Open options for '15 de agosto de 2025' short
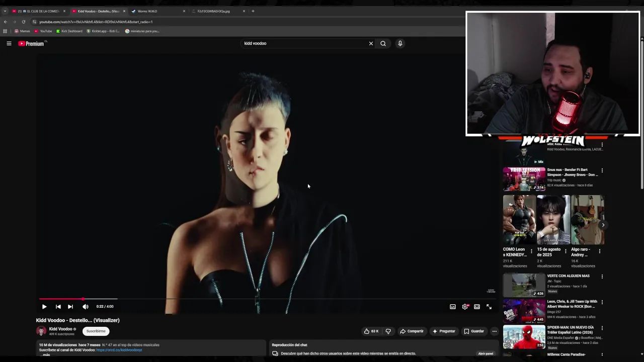Image resolution: width=644 pixels, height=362 pixels. [x=566, y=251]
